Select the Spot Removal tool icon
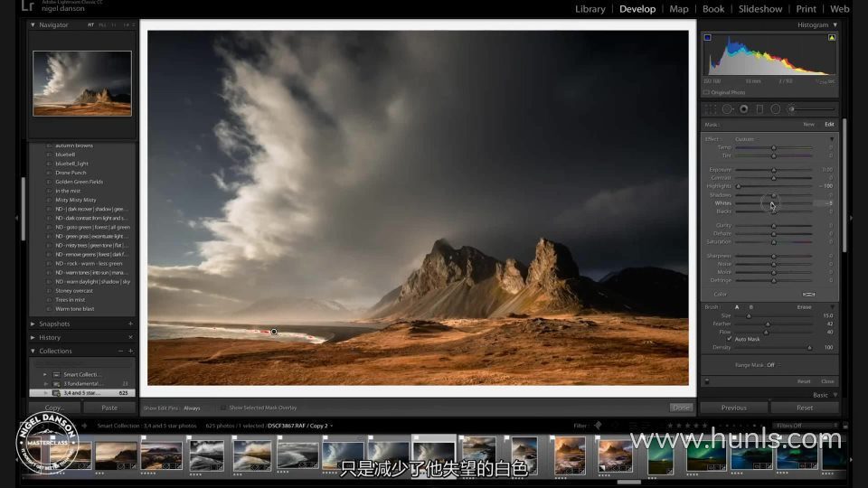Image resolution: width=868 pixels, height=488 pixels. (x=727, y=109)
